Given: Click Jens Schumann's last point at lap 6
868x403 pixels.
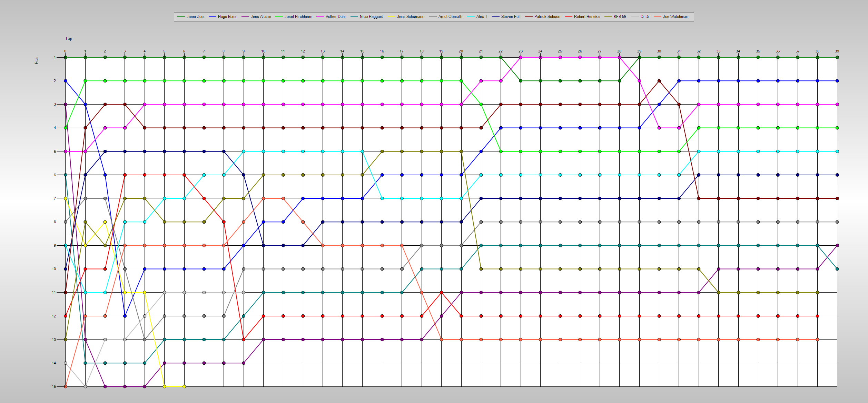Looking at the screenshot, I should [x=184, y=386].
